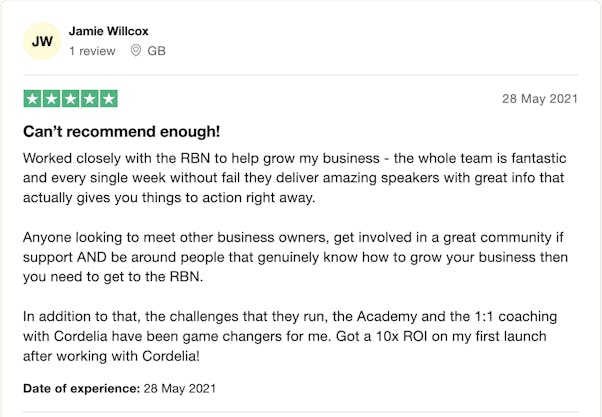Image resolution: width=602 pixels, height=417 pixels.
Task: Click the line 'after working with Cordelia!'
Action: pos(111,356)
